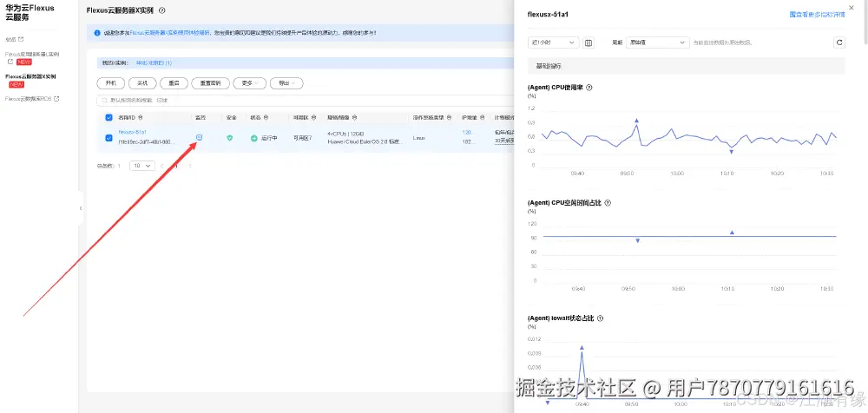
Task: Open the 更多 actions dropdown
Action: click(250, 83)
